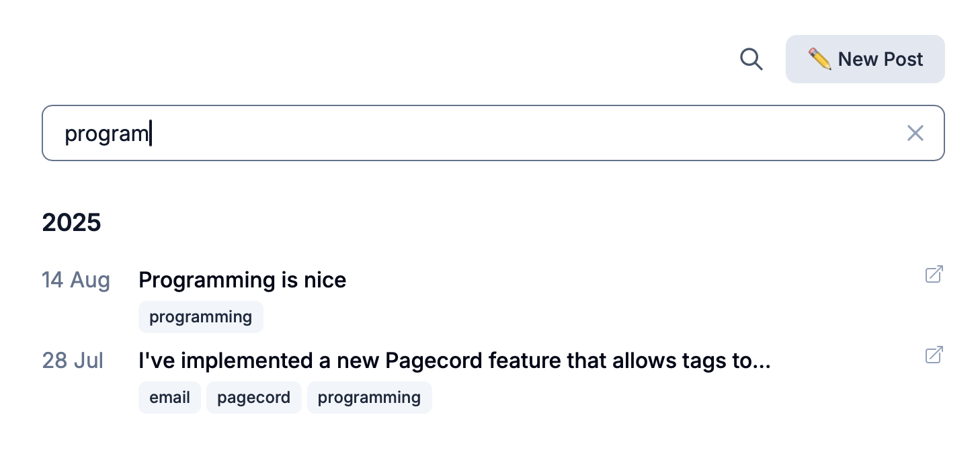Viewport: 980px width, 458px height.
Task: Click the pencil emoji on New Post
Action: 820,59
